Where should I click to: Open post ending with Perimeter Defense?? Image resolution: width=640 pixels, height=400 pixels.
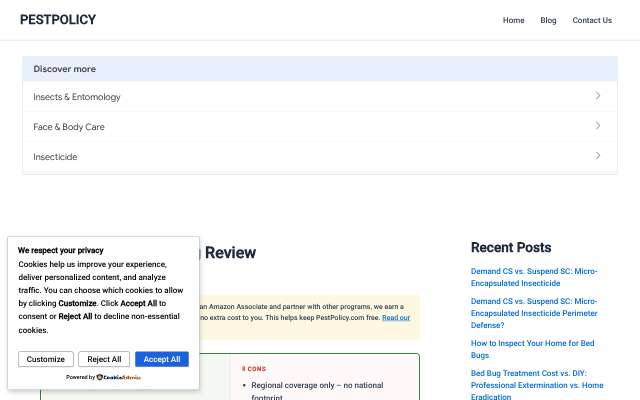tap(533, 313)
